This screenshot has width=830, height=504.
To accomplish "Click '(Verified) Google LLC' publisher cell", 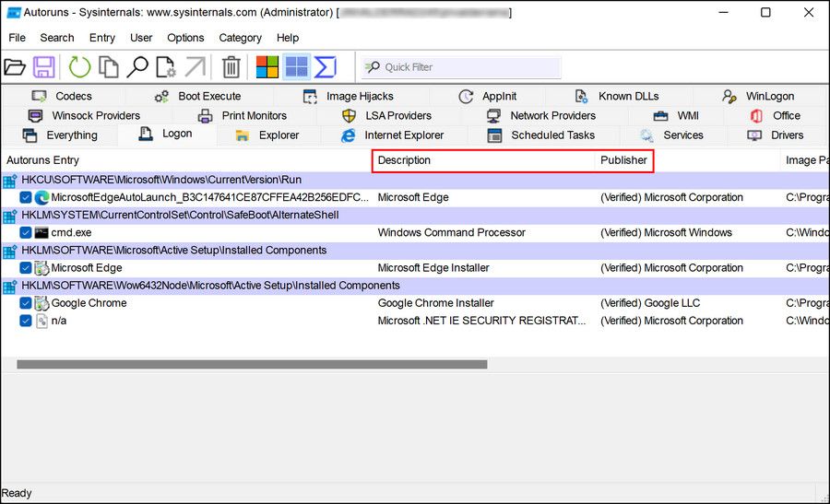I will click(x=650, y=303).
